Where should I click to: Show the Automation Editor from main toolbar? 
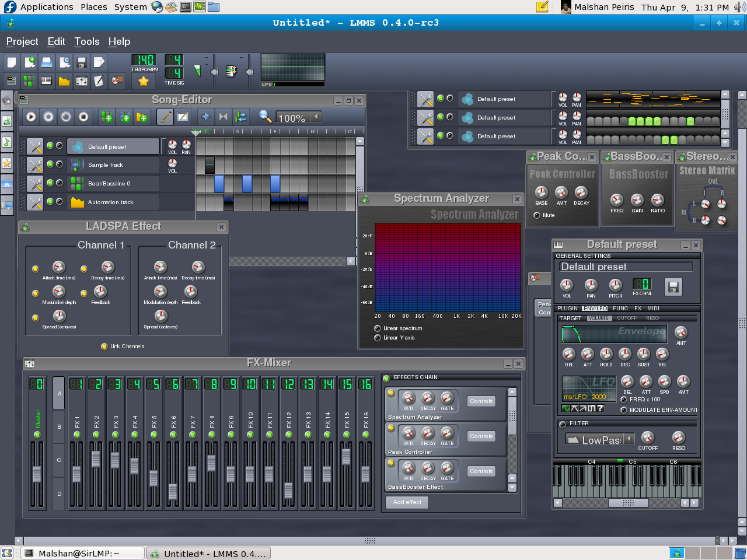pos(64,81)
